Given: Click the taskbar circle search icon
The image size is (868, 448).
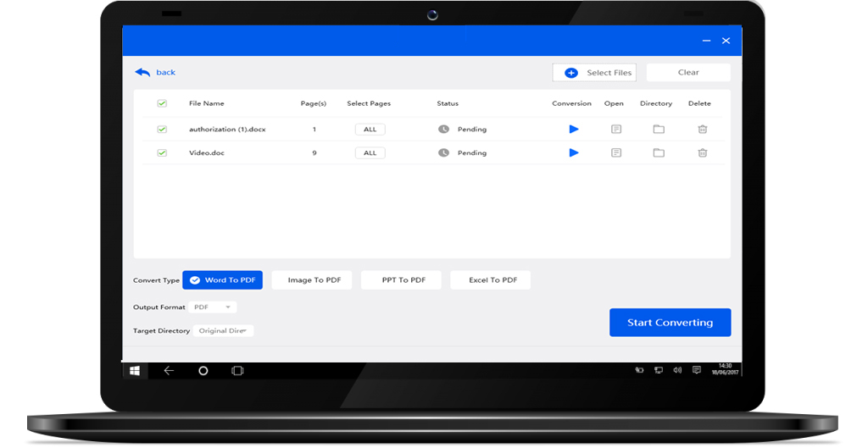Looking at the screenshot, I should (203, 371).
